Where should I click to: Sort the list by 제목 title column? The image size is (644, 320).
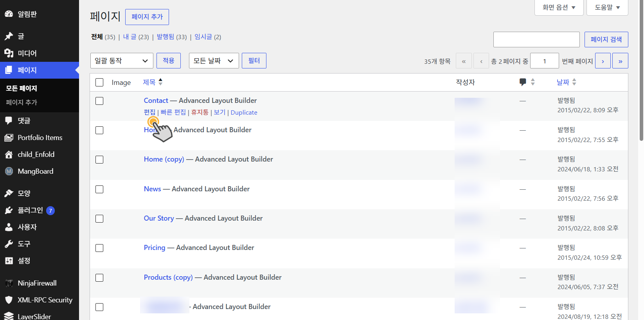coord(153,82)
